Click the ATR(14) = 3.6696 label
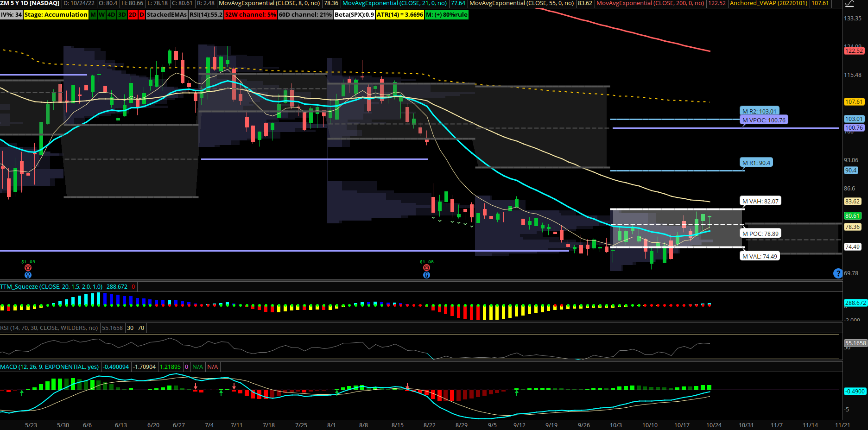 click(399, 15)
